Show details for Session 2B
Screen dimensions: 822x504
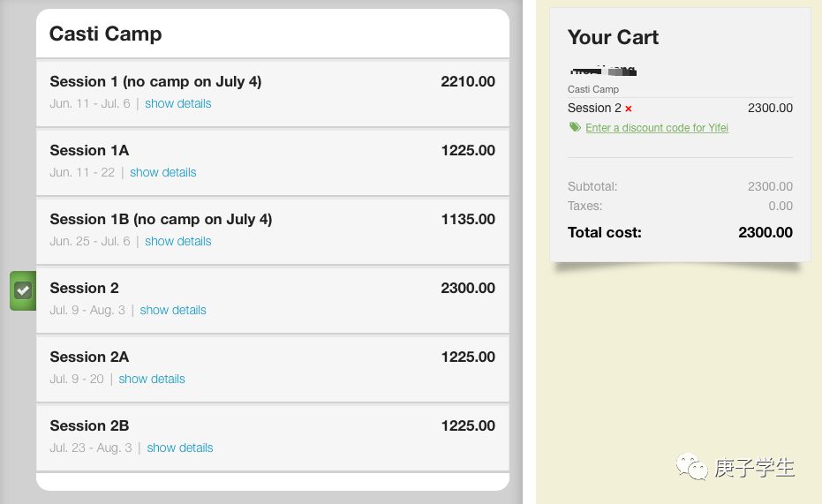pos(179,448)
